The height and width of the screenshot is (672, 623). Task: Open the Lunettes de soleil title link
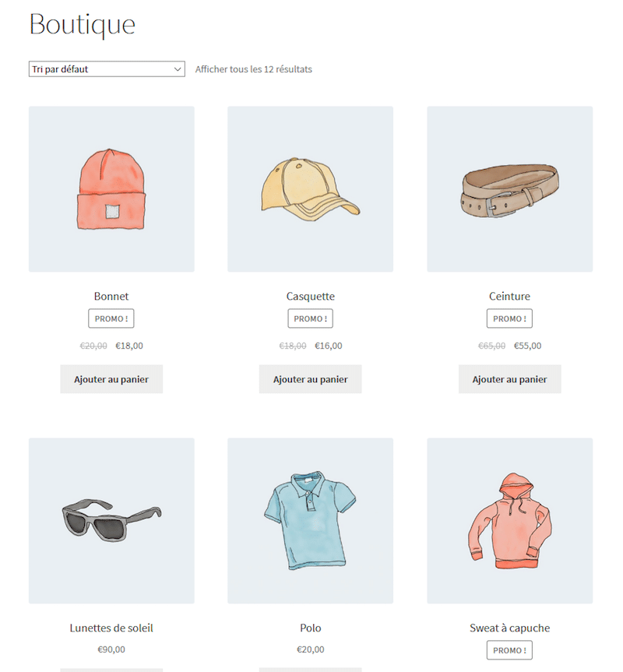pos(111,628)
